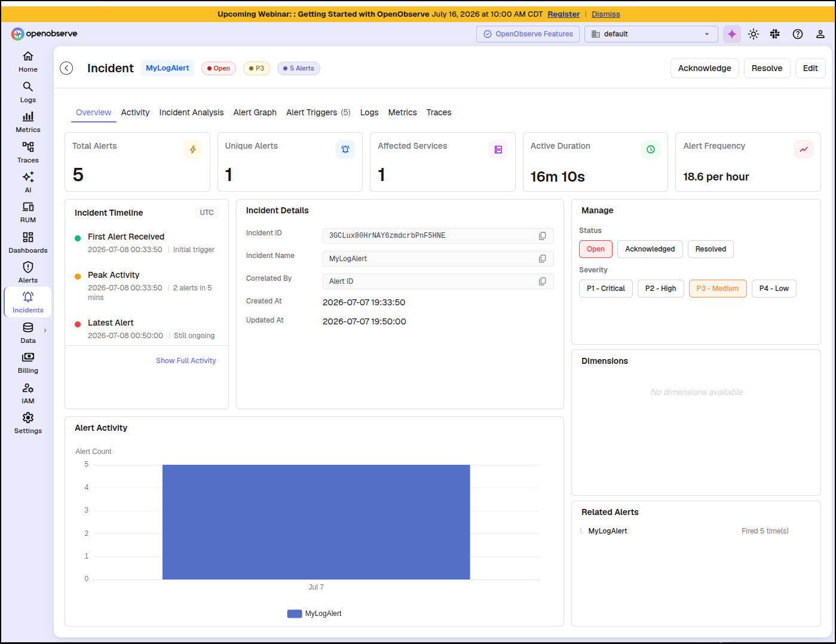Click the Active Duration clock icon
The image size is (836, 644).
tap(651, 149)
